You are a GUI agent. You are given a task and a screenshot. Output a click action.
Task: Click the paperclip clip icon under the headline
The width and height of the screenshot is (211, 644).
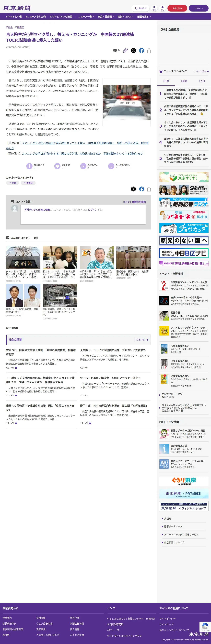(x=125, y=51)
